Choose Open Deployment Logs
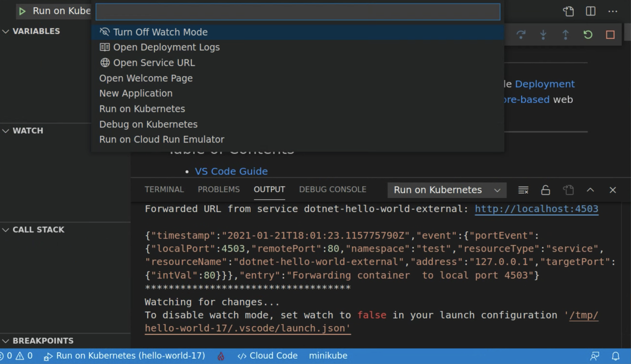631x364 pixels. click(x=298, y=47)
